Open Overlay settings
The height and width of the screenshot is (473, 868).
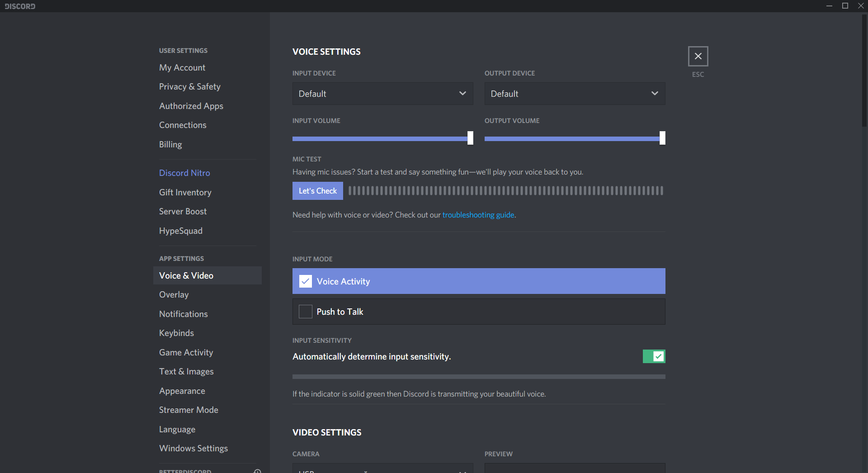pos(174,294)
